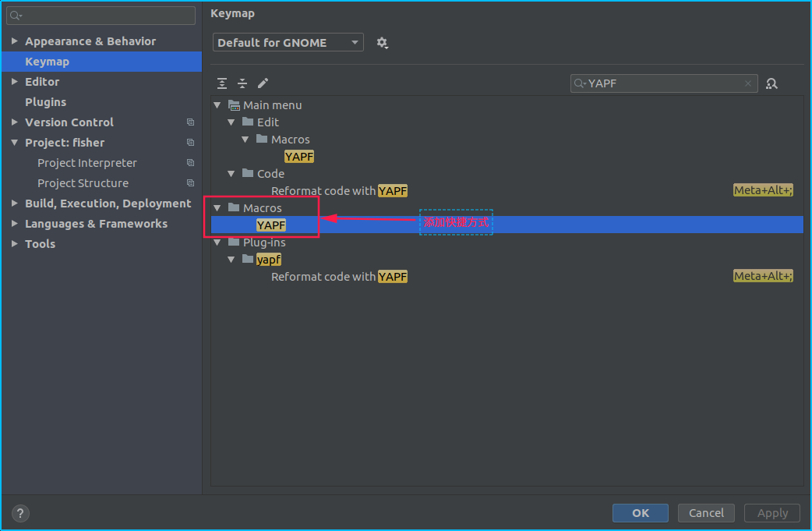Select the Edit Shortcut pencil icon
Viewport: 812px width, 531px height.
tap(263, 83)
